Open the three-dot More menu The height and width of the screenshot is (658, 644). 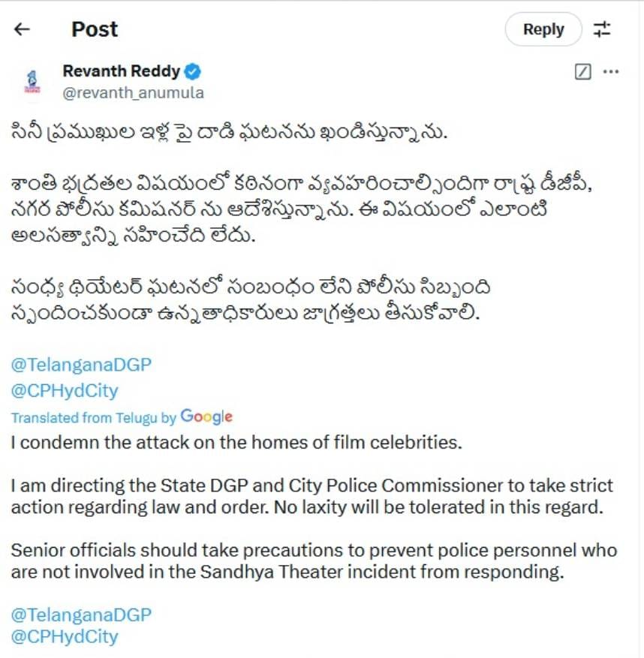pyautogui.click(x=611, y=72)
